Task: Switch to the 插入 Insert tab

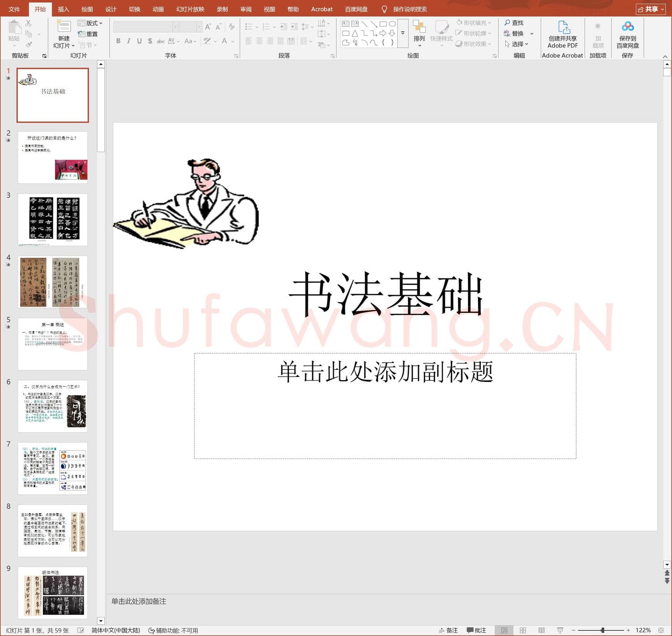Action: [x=64, y=9]
